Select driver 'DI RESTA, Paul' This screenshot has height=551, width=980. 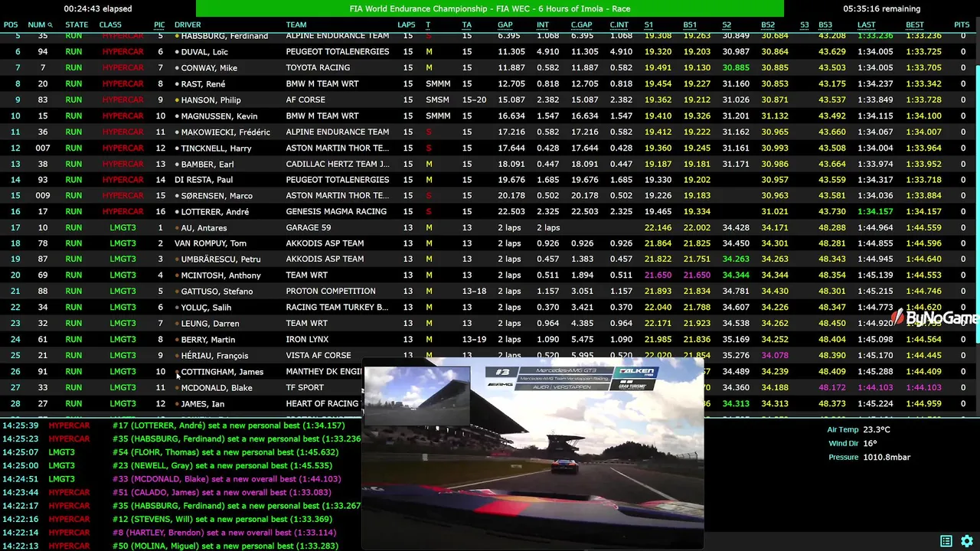pos(204,179)
